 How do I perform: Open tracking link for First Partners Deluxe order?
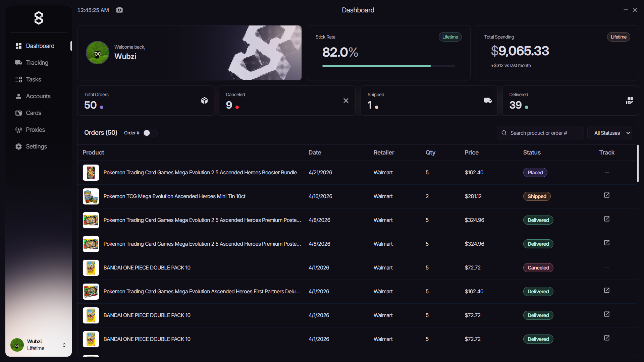pyautogui.click(x=607, y=290)
